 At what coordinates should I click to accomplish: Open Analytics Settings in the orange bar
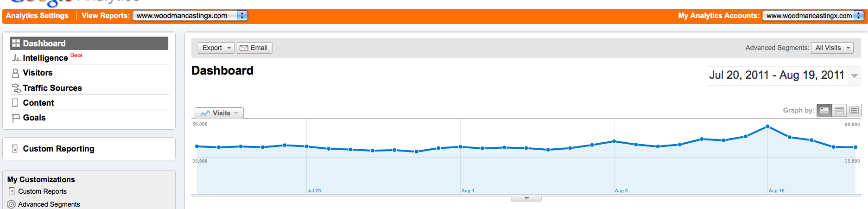pos(37,16)
